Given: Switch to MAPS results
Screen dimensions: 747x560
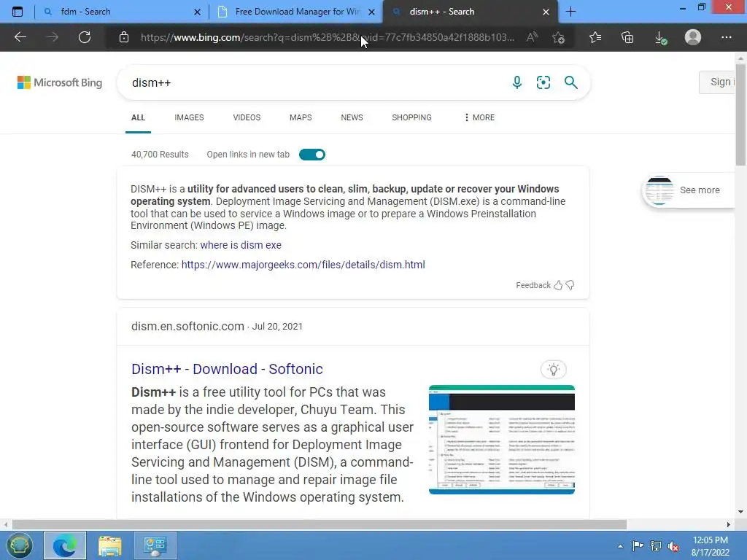Looking at the screenshot, I should (x=301, y=117).
